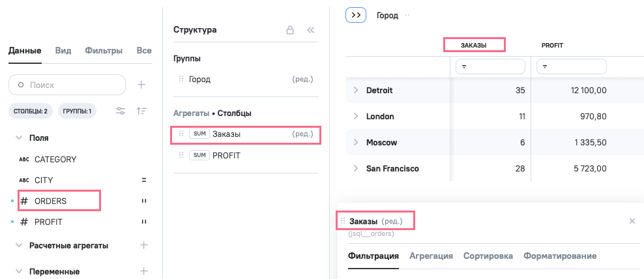Image resolution: width=644 pixels, height=279 pixels.
Task: Select the ORDERS field
Action: pos(51,201)
